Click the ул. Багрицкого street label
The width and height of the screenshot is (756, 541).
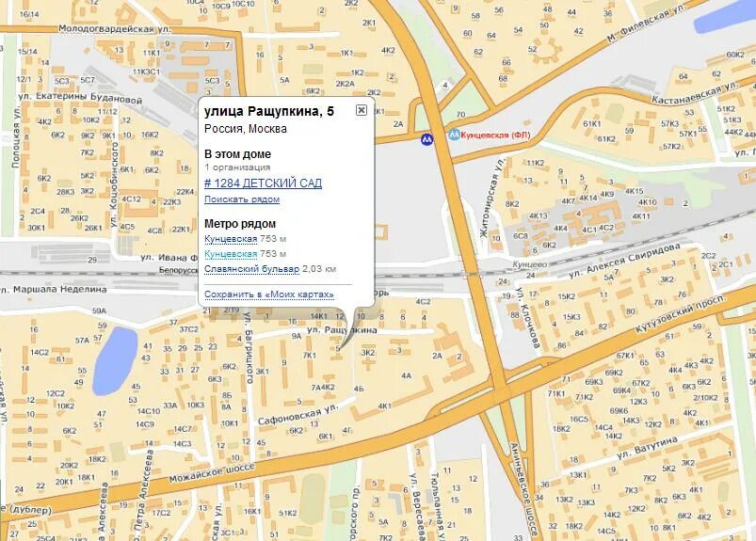click(249, 347)
